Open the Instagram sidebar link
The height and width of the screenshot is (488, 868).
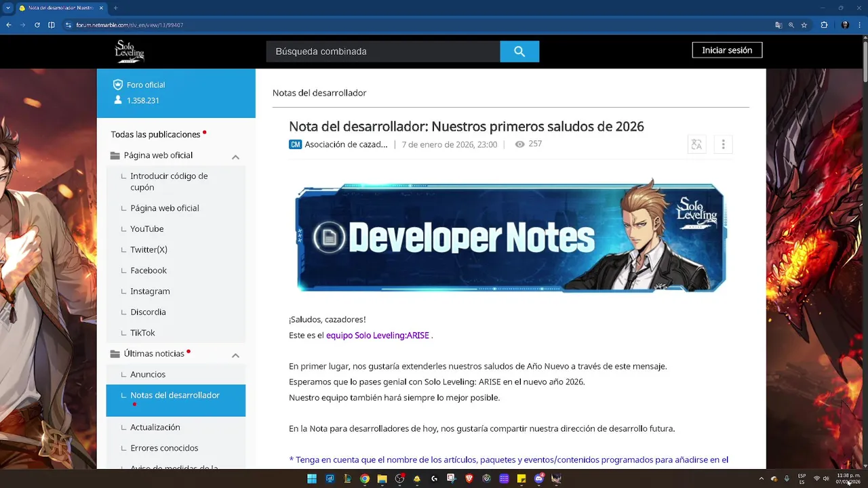click(x=150, y=291)
